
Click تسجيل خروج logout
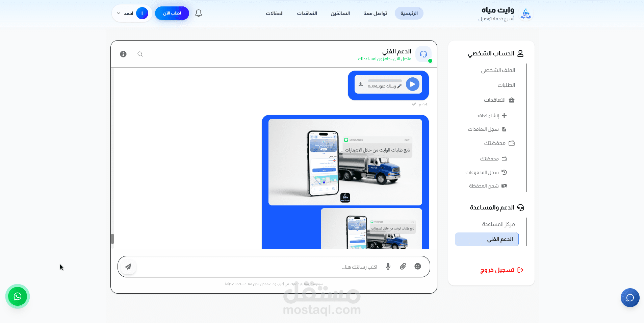tap(502, 270)
